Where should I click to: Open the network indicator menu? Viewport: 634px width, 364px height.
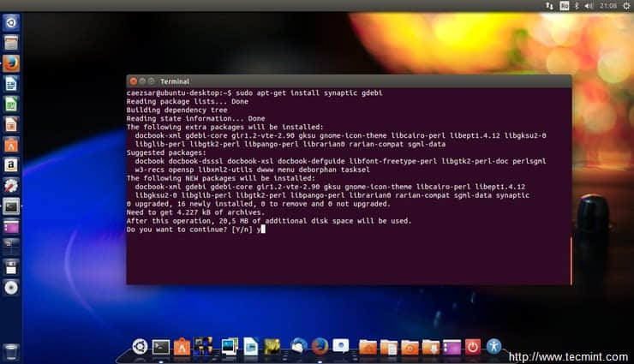549,6
